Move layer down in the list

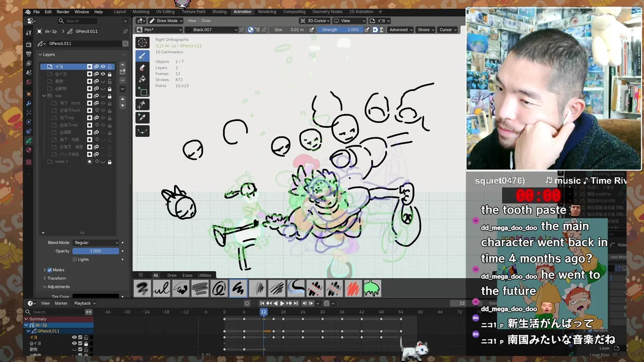click(122, 106)
